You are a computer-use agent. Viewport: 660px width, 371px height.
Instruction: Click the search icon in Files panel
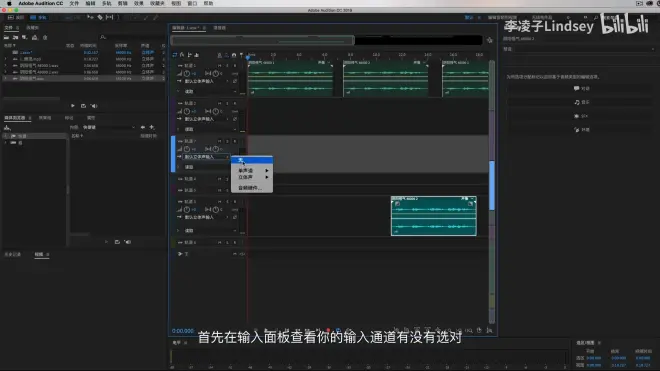point(103,37)
